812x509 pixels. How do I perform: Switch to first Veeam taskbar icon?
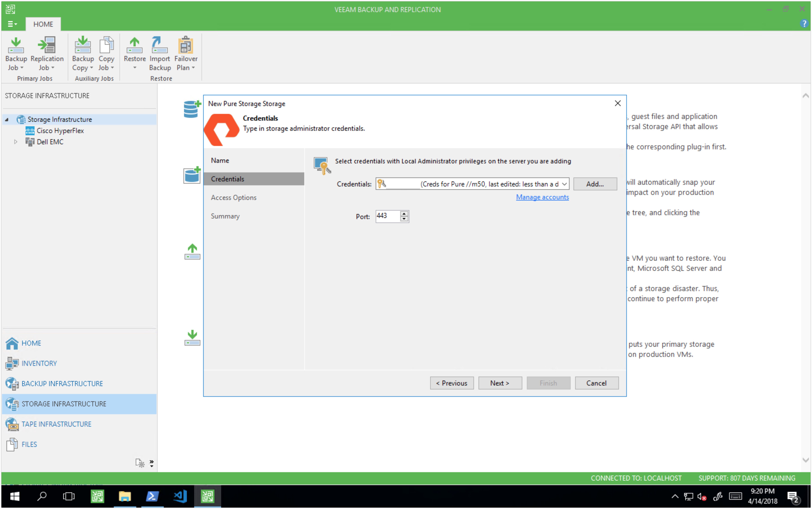tap(97, 496)
